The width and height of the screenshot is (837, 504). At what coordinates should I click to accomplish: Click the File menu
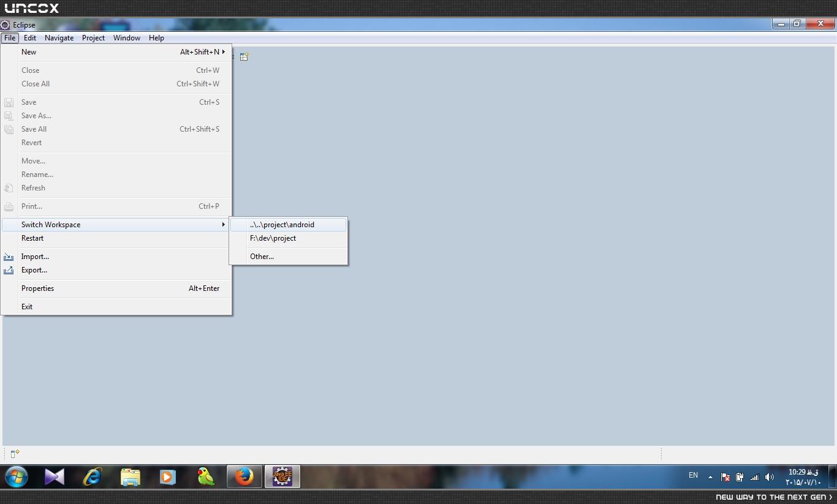(10, 38)
